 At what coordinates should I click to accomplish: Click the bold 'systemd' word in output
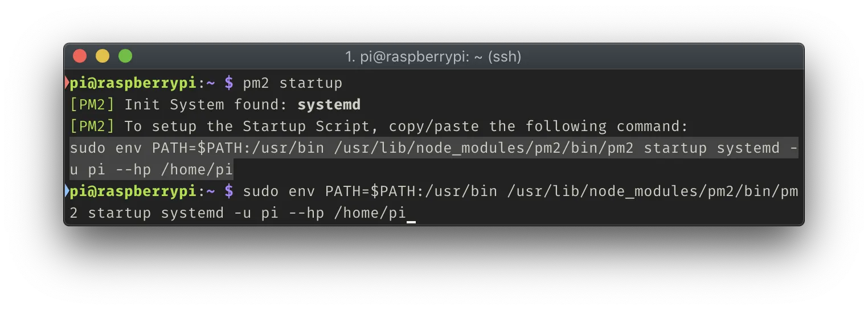[x=329, y=105]
